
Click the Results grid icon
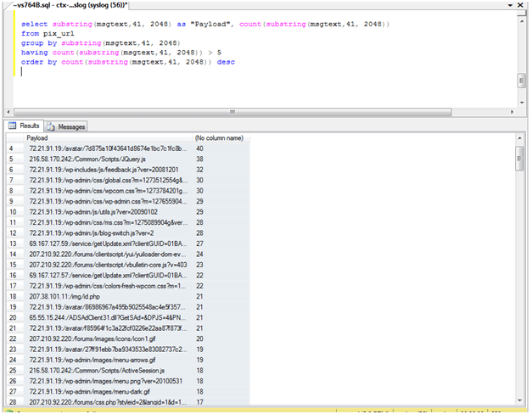pos(13,126)
